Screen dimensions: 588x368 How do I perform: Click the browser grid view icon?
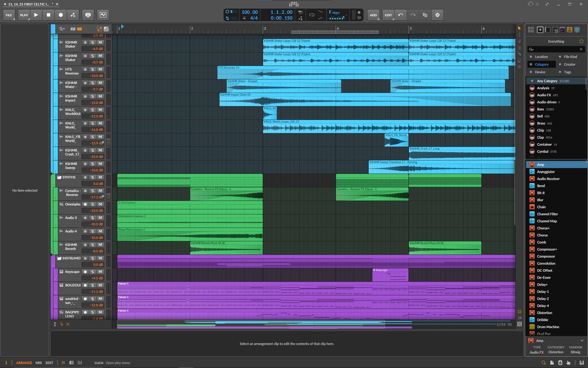[530, 30]
